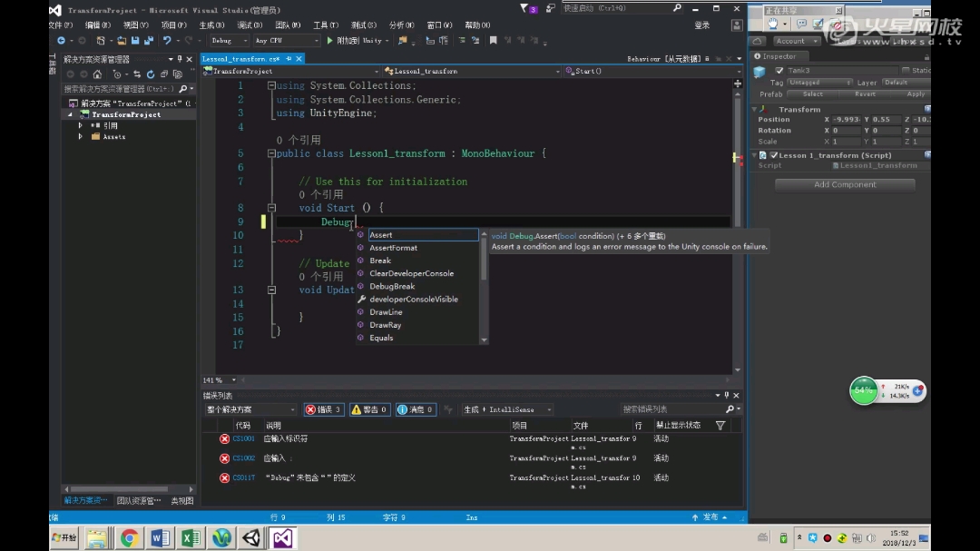Click the Sync with active document icon

tap(137, 74)
